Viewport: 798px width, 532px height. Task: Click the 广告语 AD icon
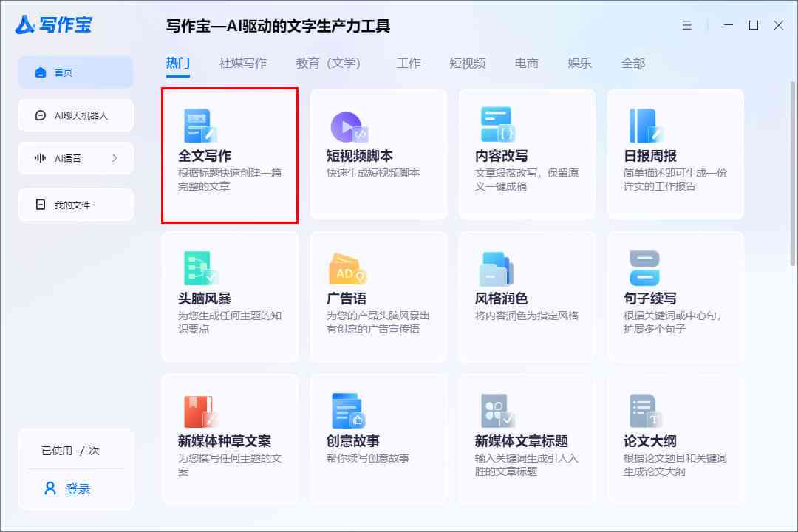pyautogui.click(x=348, y=268)
